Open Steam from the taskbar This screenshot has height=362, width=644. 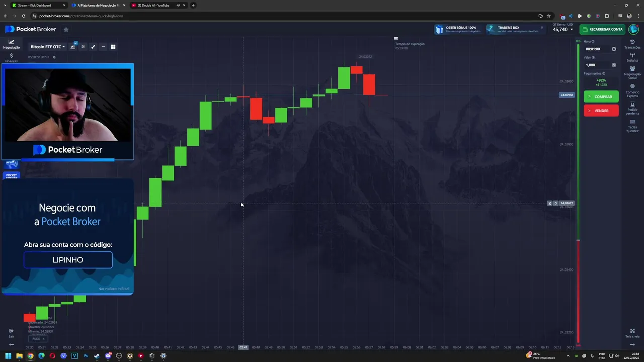(97, 356)
